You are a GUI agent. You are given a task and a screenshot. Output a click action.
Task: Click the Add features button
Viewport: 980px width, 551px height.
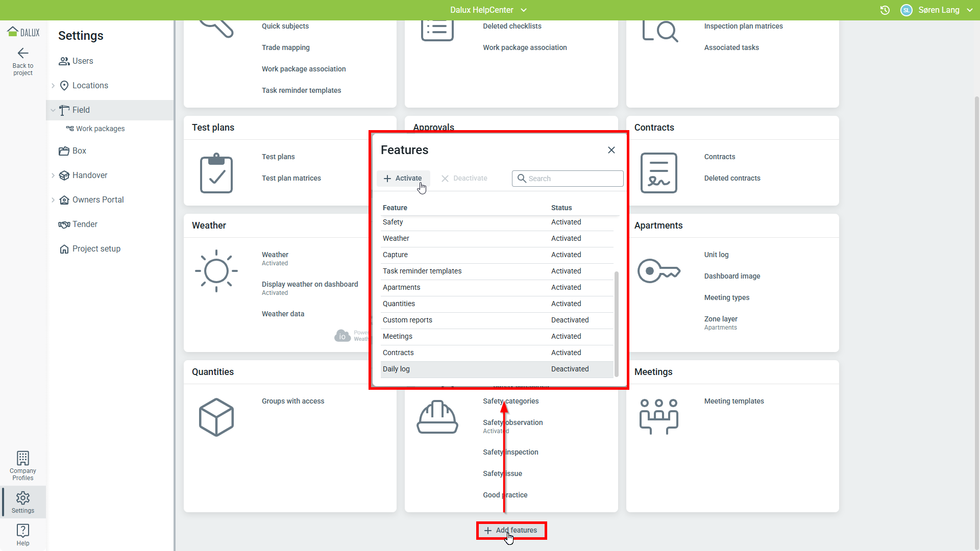(x=511, y=531)
